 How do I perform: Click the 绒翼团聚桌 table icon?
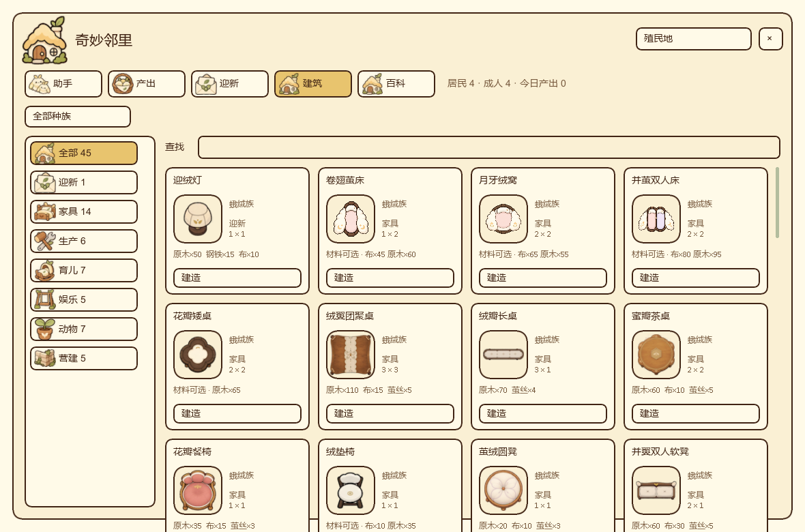pos(351,354)
